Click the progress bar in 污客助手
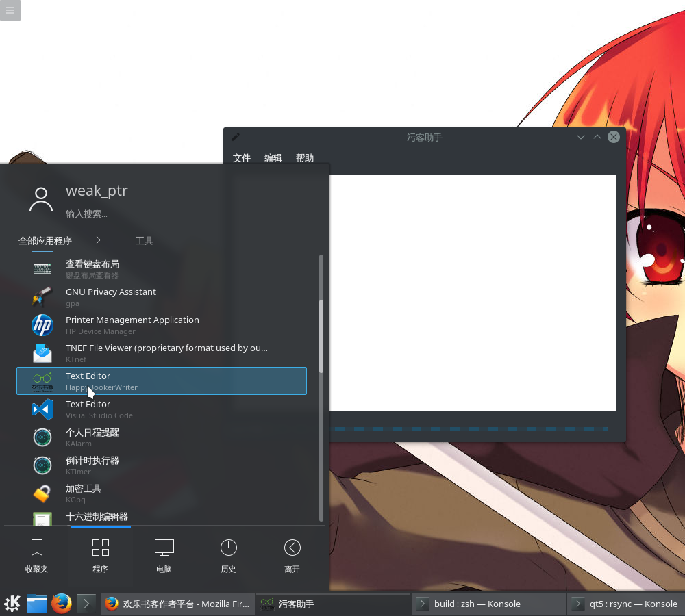The image size is (685, 616). (469, 429)
